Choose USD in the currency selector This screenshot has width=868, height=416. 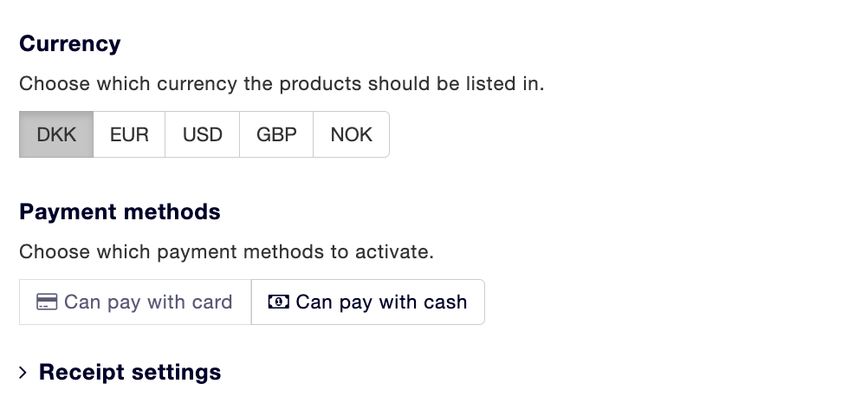click(x=203, y=134)
